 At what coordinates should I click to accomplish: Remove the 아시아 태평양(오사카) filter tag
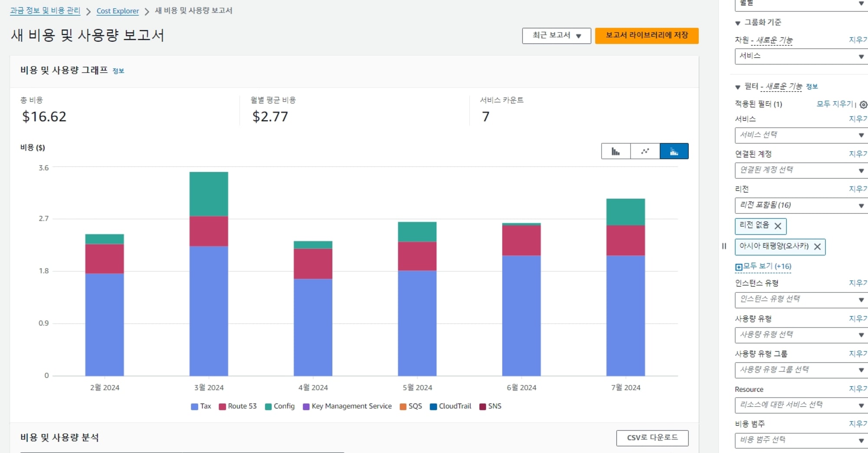point(817,246)
